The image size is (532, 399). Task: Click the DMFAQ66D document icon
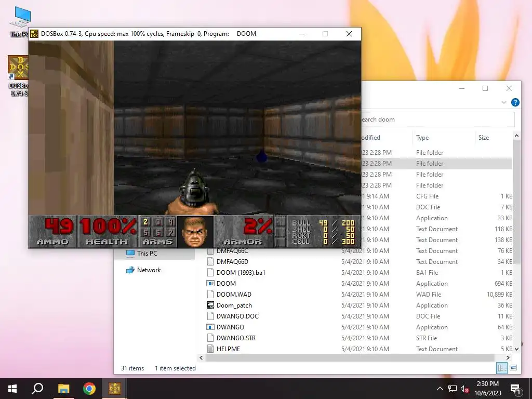click(210, 262)
